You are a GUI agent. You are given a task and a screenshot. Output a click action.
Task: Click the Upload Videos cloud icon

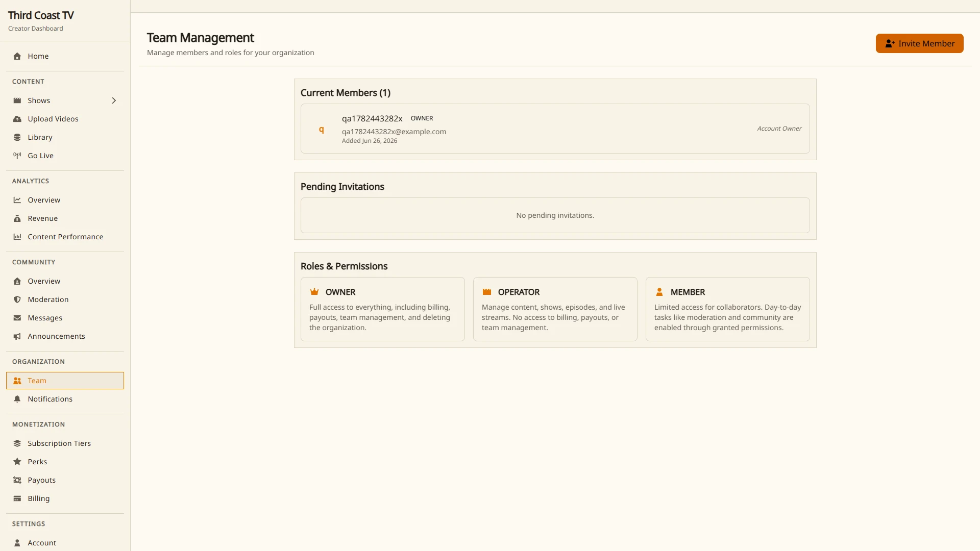point(17,119)
